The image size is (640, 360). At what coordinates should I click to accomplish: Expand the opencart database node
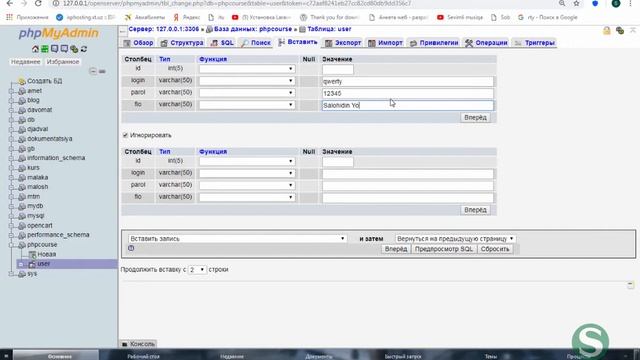pyautogui.click(x=11, y=225)
